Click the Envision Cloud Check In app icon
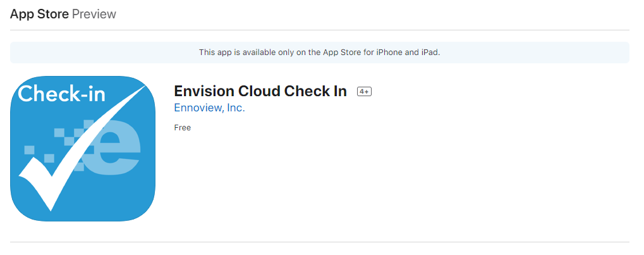The height and width of the screenshot is (255, 644). point(83,149)
